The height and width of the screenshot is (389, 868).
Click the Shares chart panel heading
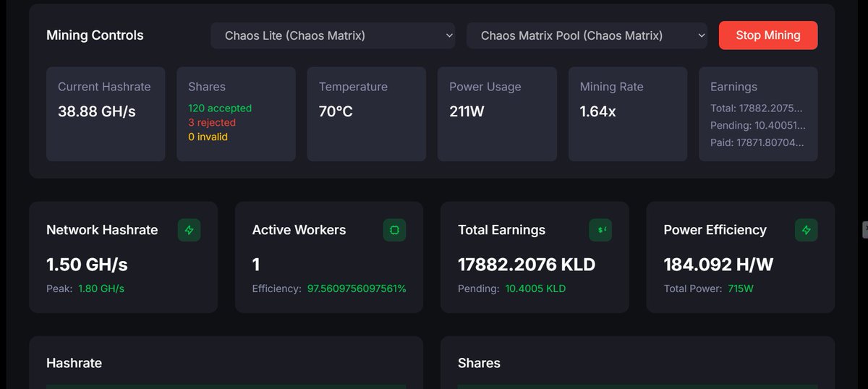(x=479, y=363)
